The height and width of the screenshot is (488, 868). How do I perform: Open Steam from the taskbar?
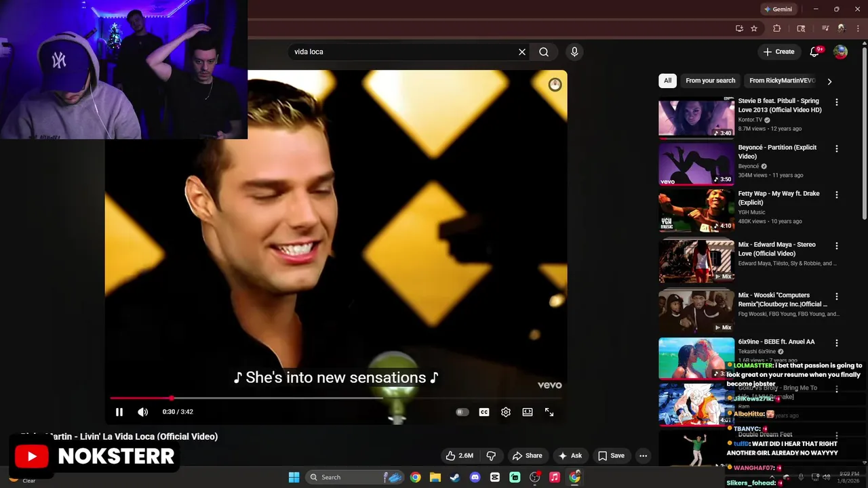455,477
